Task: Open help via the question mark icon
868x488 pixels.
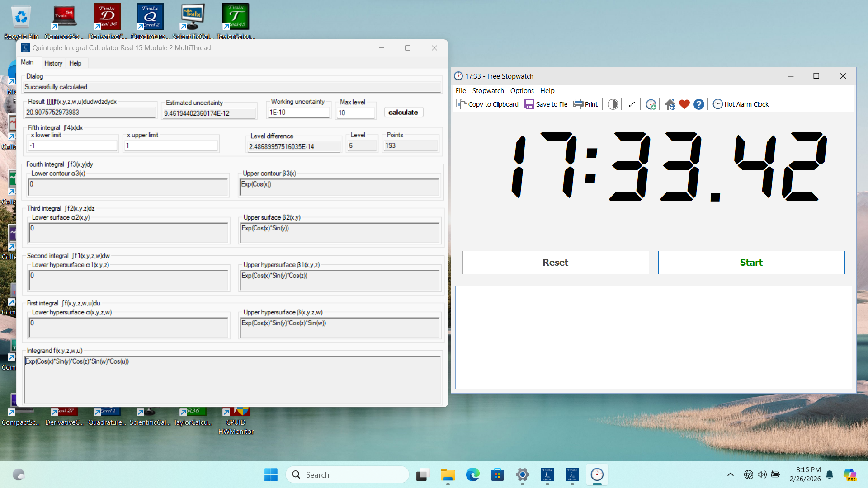Action: (698, 104)
